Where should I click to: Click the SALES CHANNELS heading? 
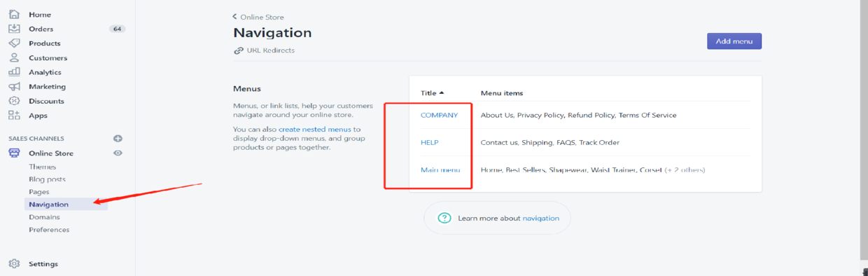(x=36, y=139)
